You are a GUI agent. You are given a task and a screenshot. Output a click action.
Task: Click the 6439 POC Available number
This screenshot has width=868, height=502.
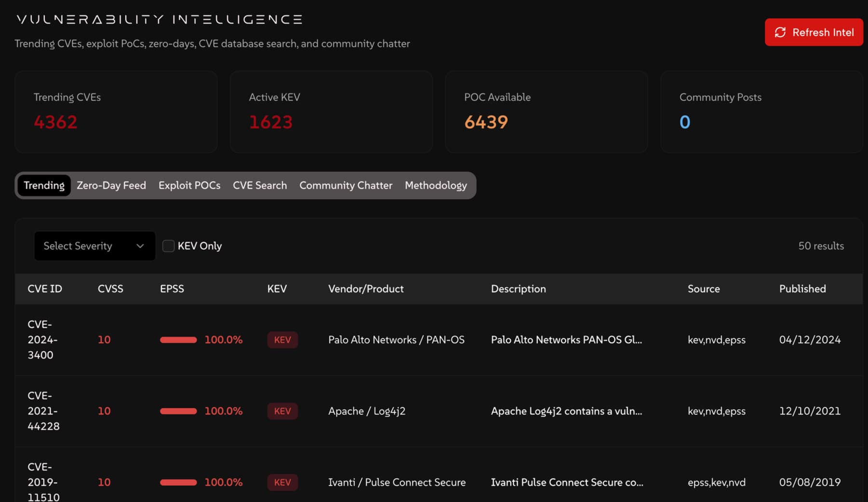point(486,122)
